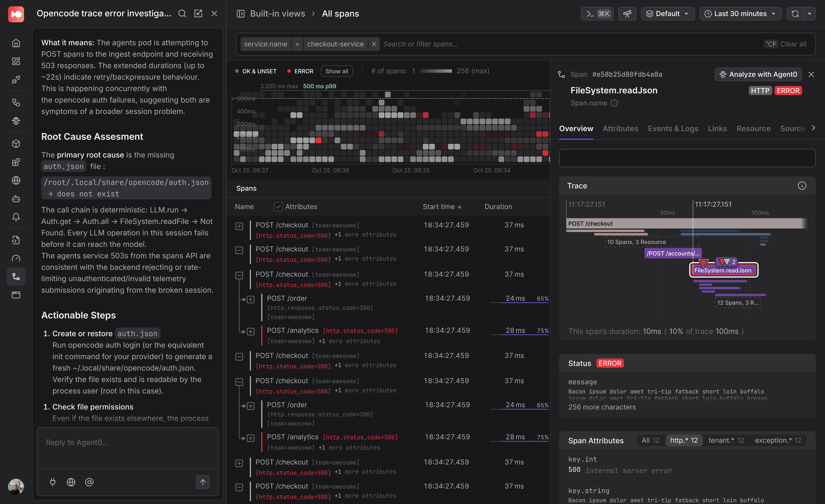Switch to the Events & Logs tab
Image resolution: width=825 pixels, height=504 pixels.
pos(673,129)
